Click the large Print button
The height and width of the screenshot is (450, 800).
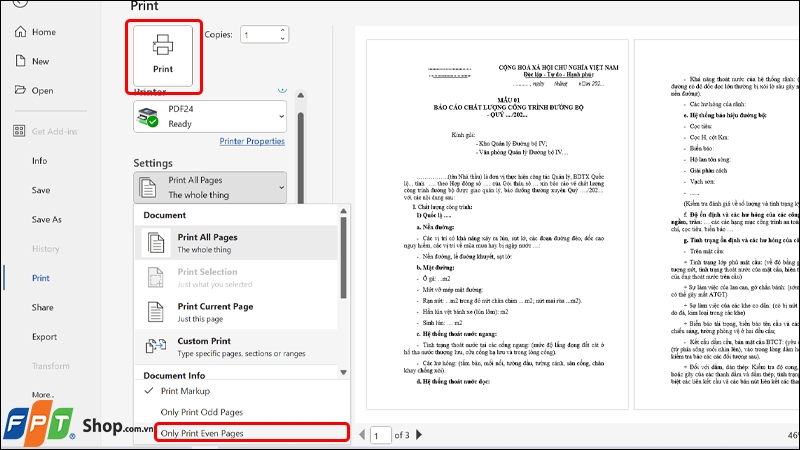click(x=163, y=56)
